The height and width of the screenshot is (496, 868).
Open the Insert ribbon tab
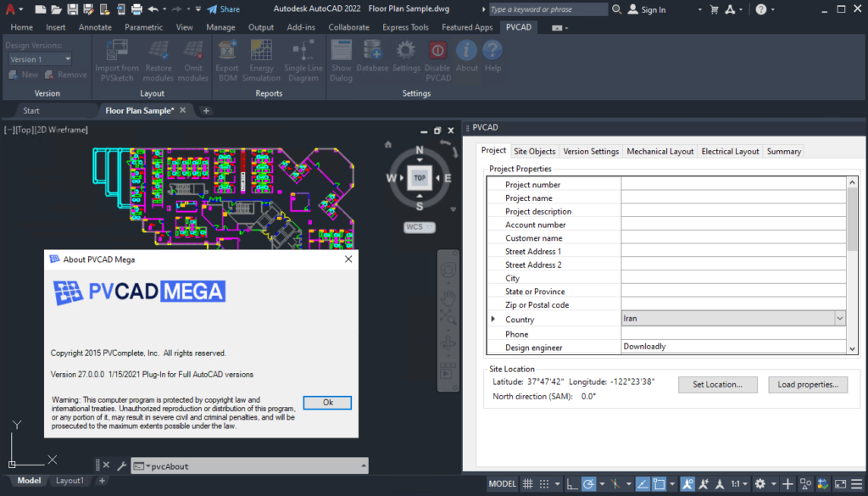(55, 27)
